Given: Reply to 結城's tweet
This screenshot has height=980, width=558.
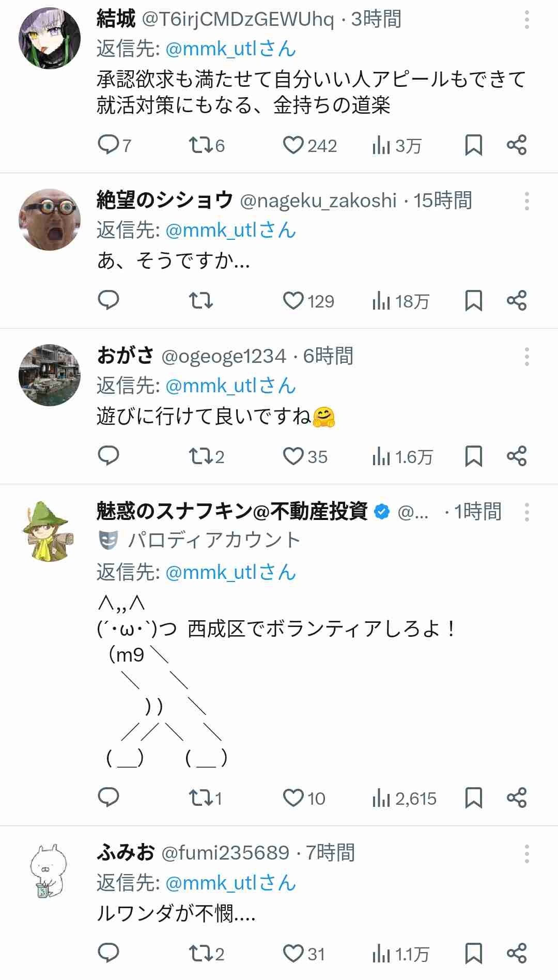Looking at the screenshot, I should pos(109,145).
